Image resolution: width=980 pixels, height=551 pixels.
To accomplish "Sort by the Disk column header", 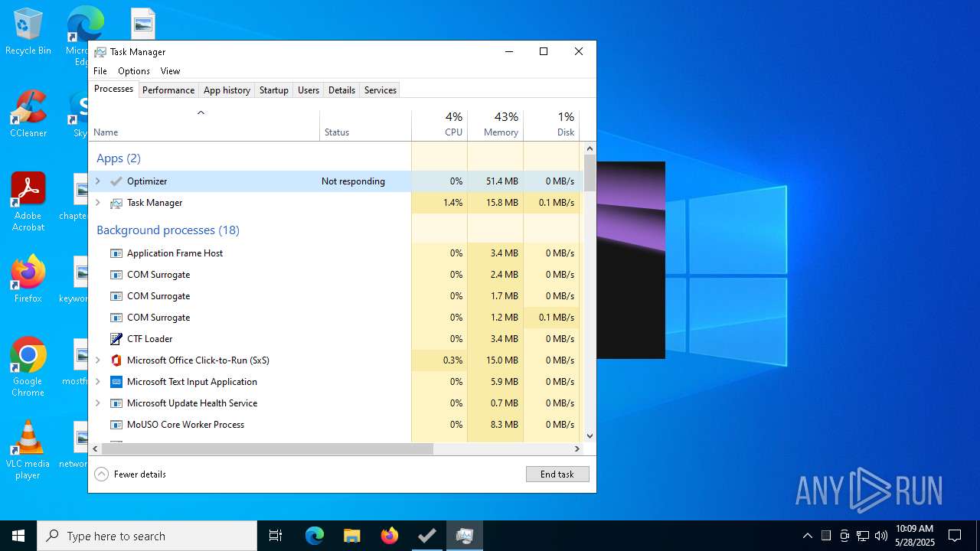I will coord(551,126).
